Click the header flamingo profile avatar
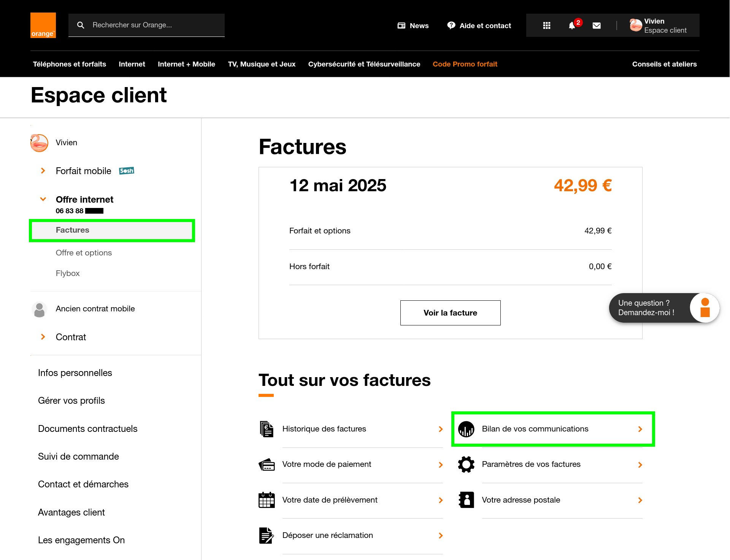 click(x=635, y=25)
